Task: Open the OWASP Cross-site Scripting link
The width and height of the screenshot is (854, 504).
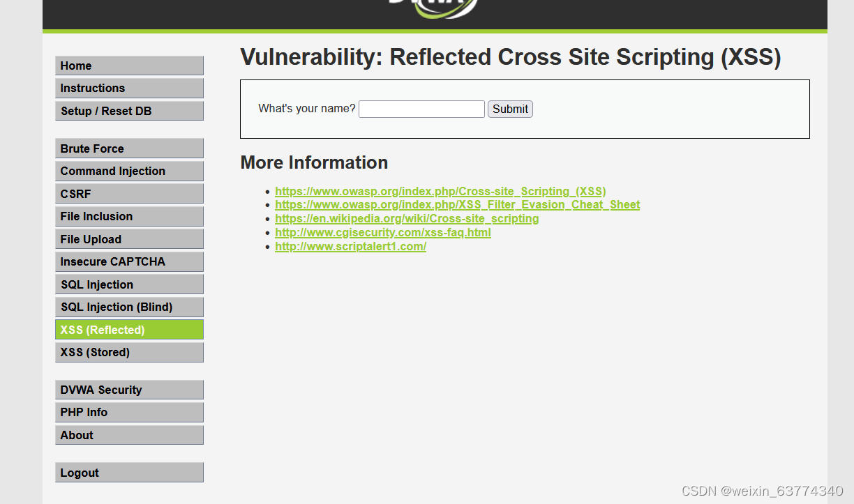Action: click(x=440, y=191)
